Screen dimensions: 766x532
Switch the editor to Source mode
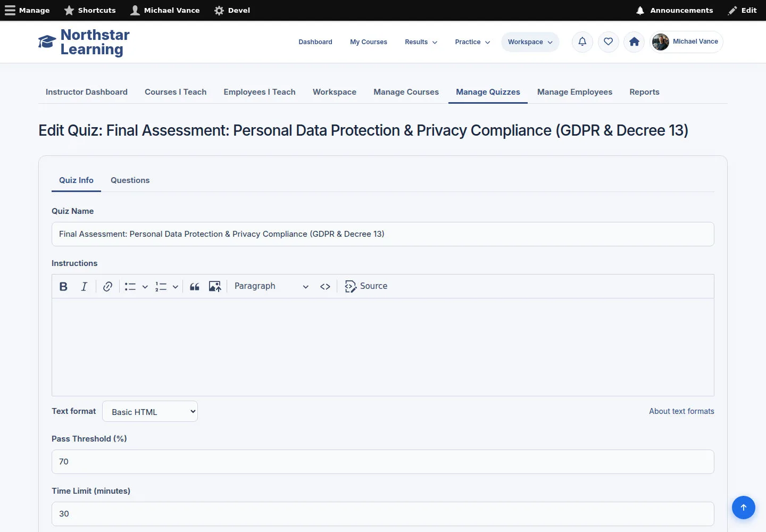366,286
